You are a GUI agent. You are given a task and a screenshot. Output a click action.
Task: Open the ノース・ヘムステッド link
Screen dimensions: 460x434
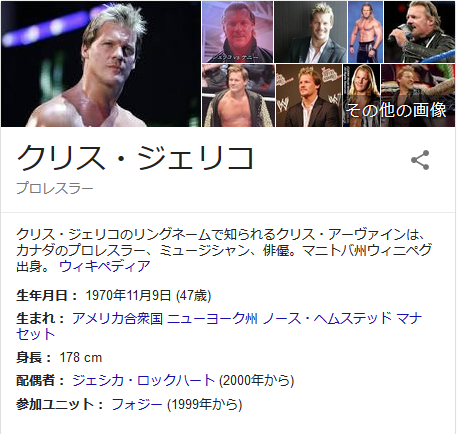tap(327, 319)
